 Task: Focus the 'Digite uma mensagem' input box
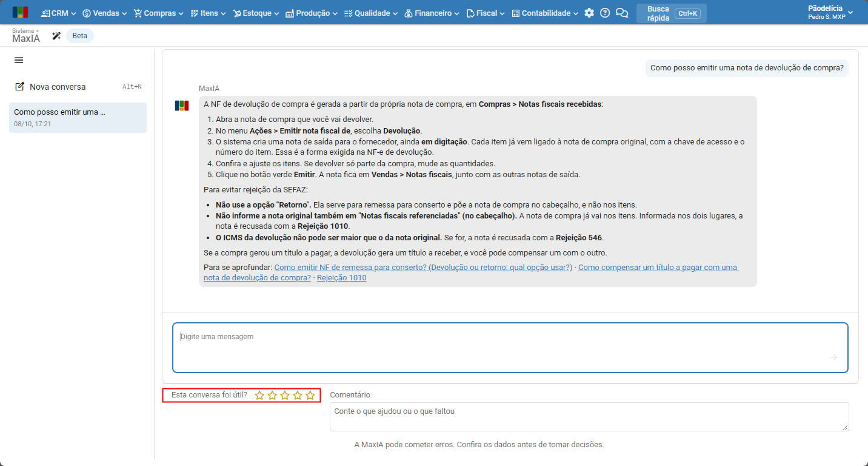[510, 348]
